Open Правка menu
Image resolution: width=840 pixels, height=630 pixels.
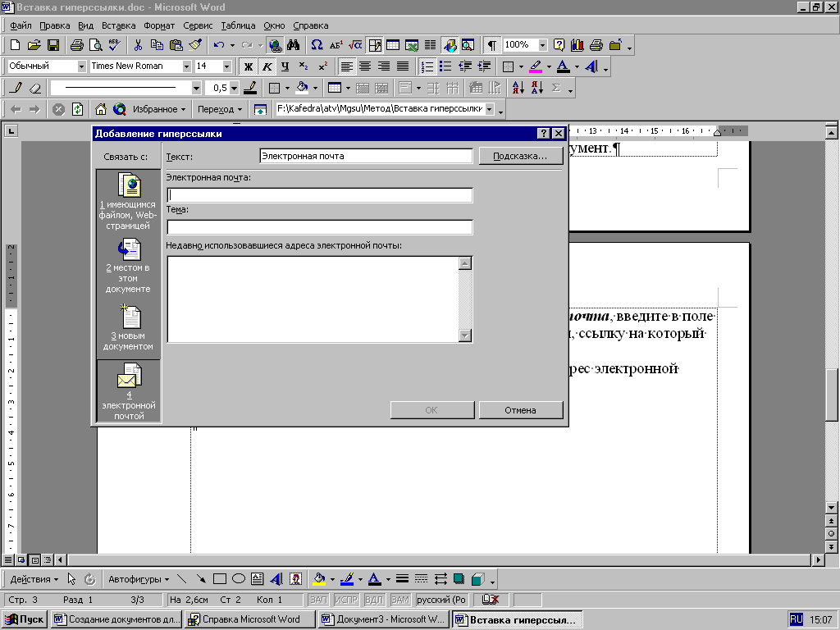pos(55,25)
